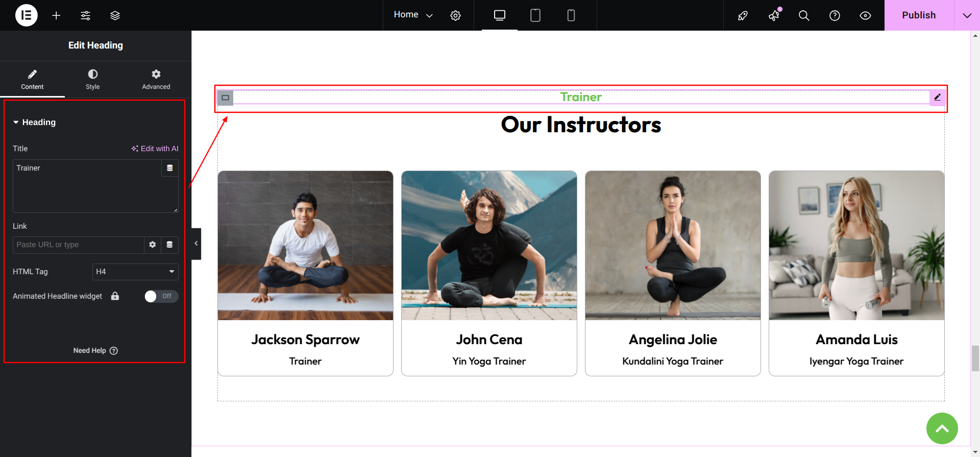Add a new element with plus icon

(56, 15)
